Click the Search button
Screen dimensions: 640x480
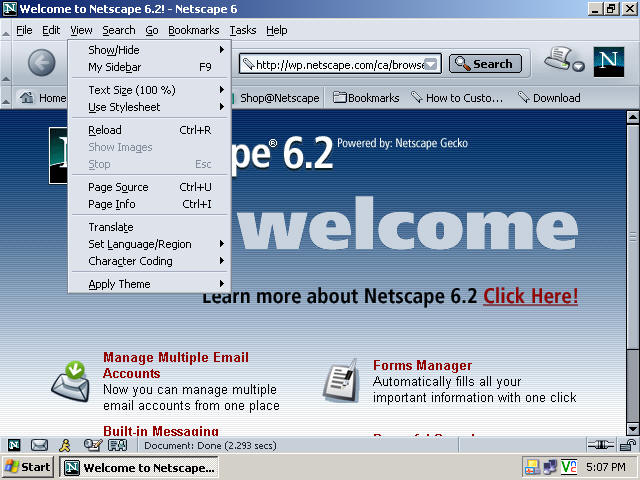pyautogui.click(x=485, y=64)
